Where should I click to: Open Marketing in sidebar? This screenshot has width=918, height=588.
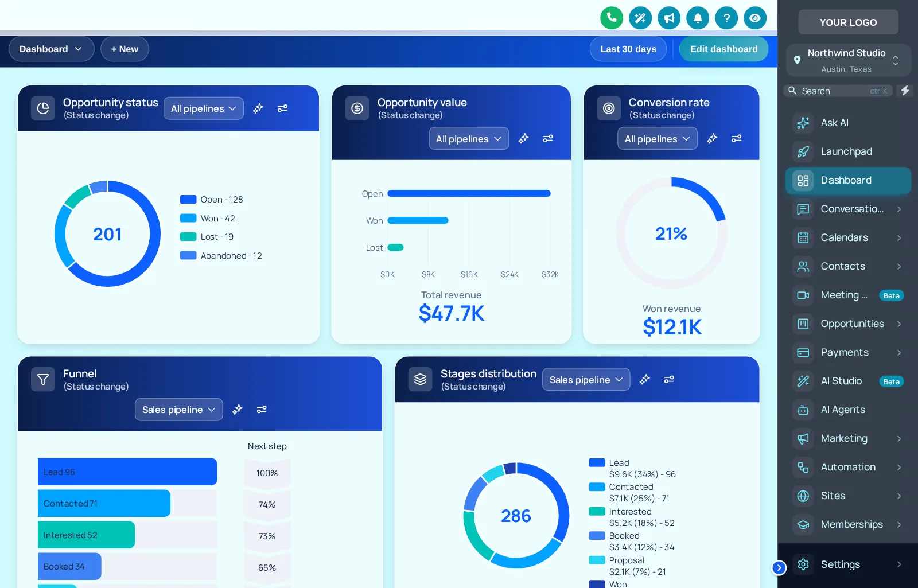pos(848,438)
